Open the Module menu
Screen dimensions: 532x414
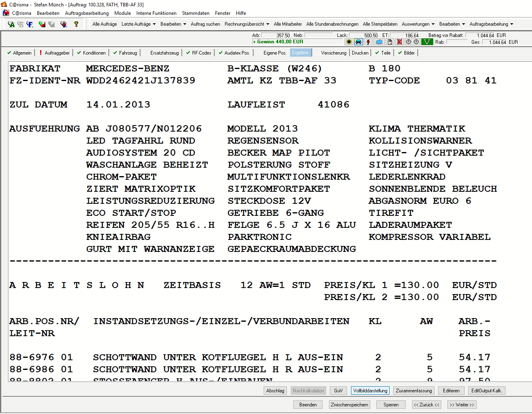(122, 13)
